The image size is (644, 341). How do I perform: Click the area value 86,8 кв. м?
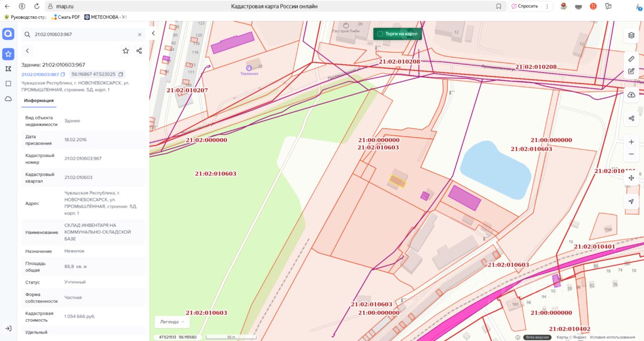pyautogui.click(x=75, y=266)
